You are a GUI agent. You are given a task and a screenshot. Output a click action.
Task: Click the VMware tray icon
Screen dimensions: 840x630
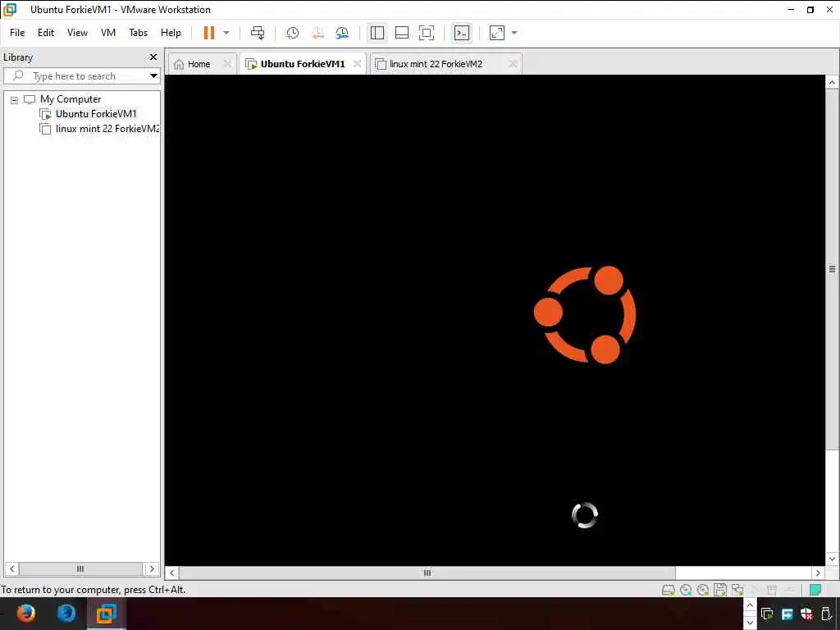click(x=767, y=614)
